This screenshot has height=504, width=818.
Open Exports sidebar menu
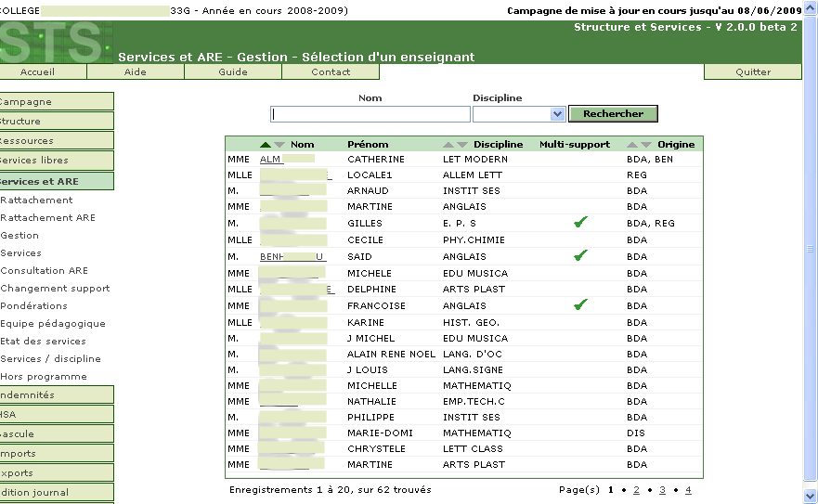pyautogui.click(x=57, y=473)
